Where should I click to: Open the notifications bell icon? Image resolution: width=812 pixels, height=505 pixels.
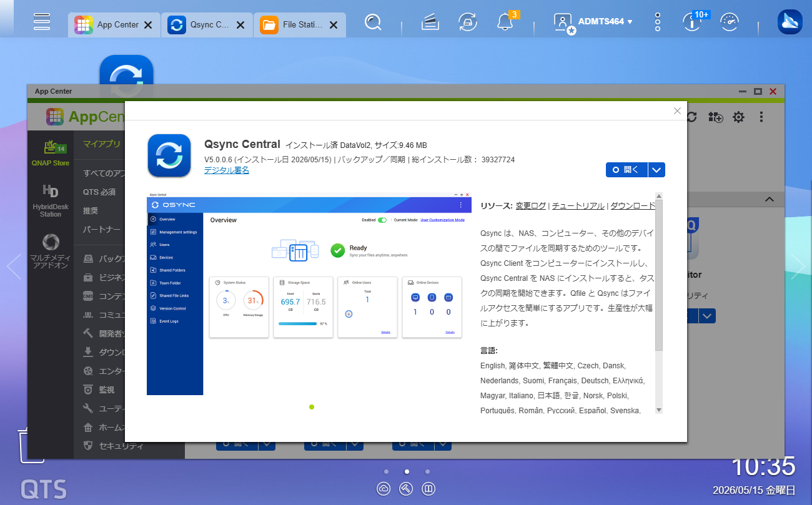[505, 22]
